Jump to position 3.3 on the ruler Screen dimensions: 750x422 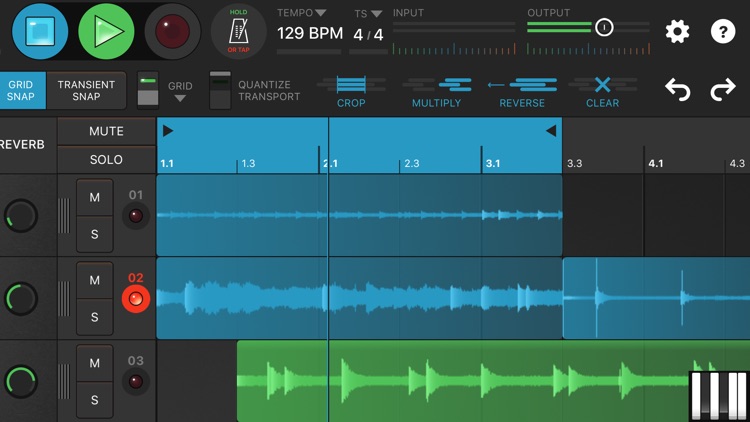coord(574,164)
